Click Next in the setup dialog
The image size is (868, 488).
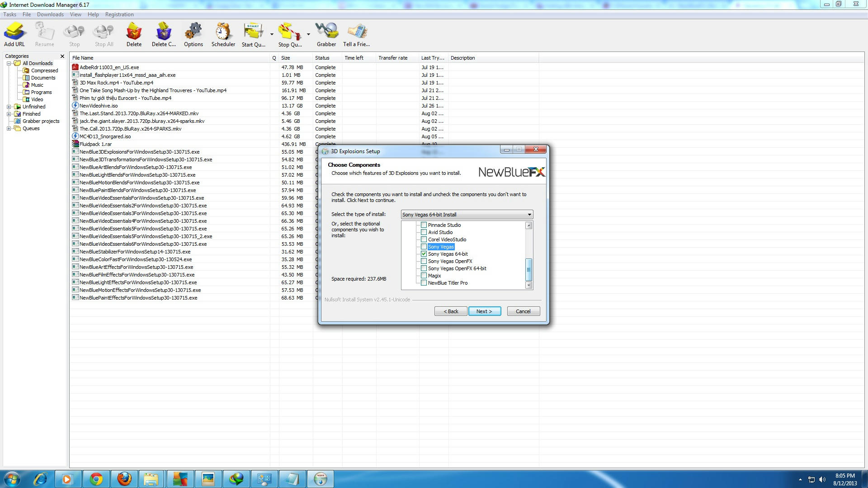click(x=485, y=311)
